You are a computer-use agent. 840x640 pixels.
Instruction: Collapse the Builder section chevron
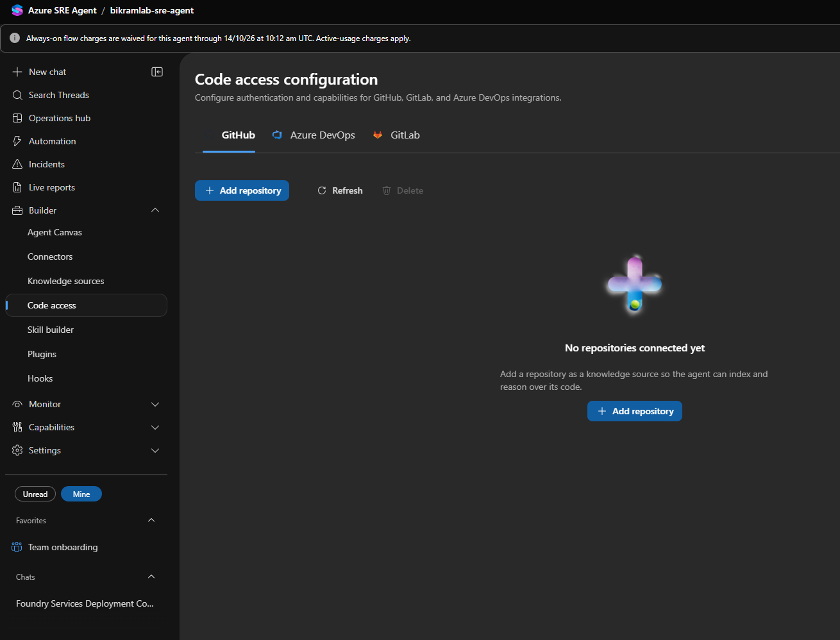[155, 210]
